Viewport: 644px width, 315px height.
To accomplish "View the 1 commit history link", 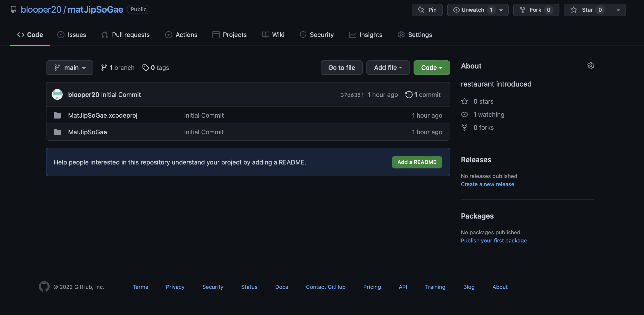I will coord(423,95).
